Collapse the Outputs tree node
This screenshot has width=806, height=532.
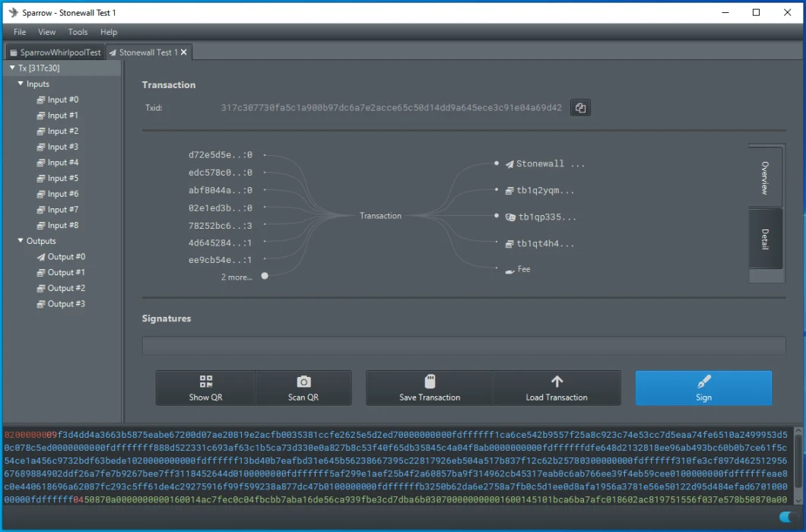point(21,241)
